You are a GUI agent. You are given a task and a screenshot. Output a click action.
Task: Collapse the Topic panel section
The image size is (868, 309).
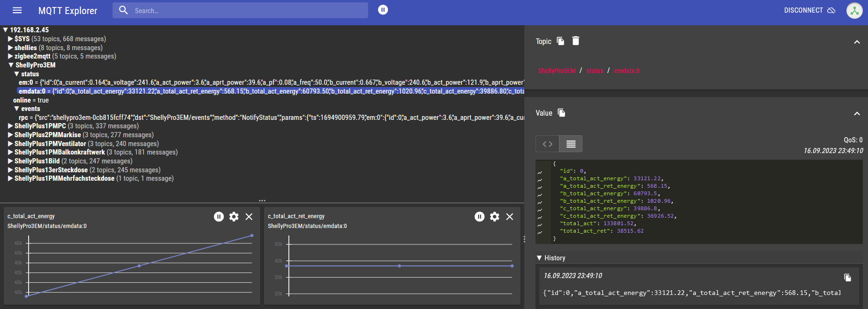tap(857, 42)
